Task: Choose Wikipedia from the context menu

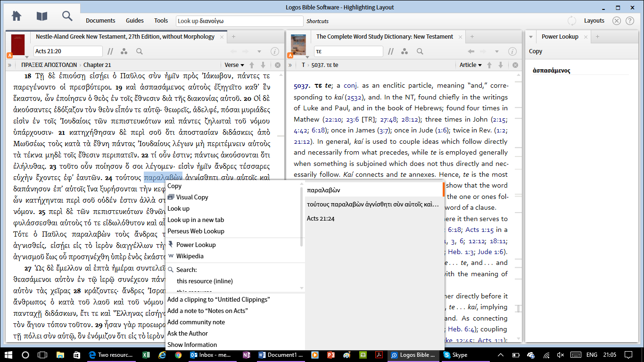Action: tap(234, 256)
